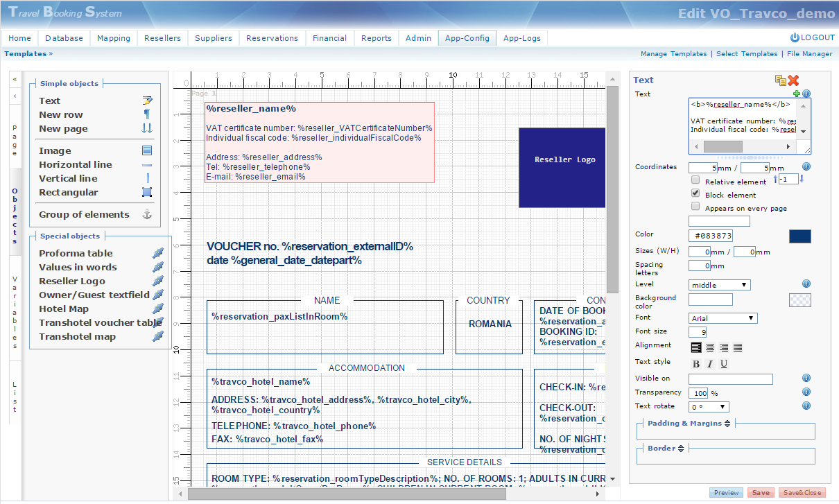Screen dimensions: 839x504
Task: Open the Font dropdown showing Arial
Action: pyautogui.click(x=723, y=318)
